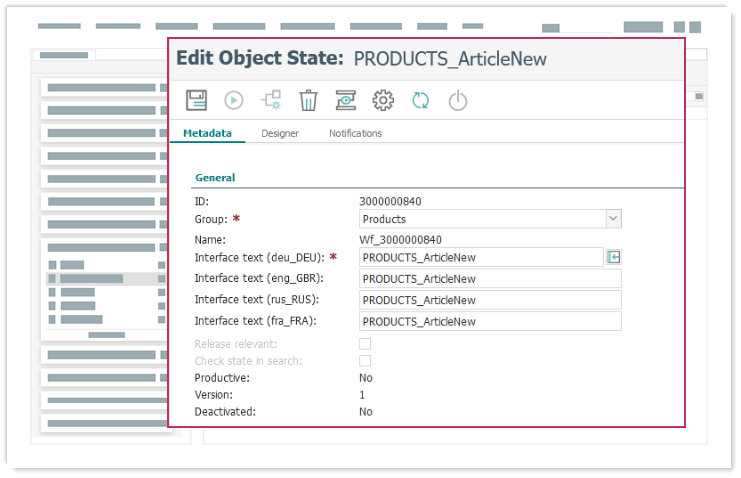The image size is (741, 478).
Task: Switch to the Metadata tab
Action: 207,133
